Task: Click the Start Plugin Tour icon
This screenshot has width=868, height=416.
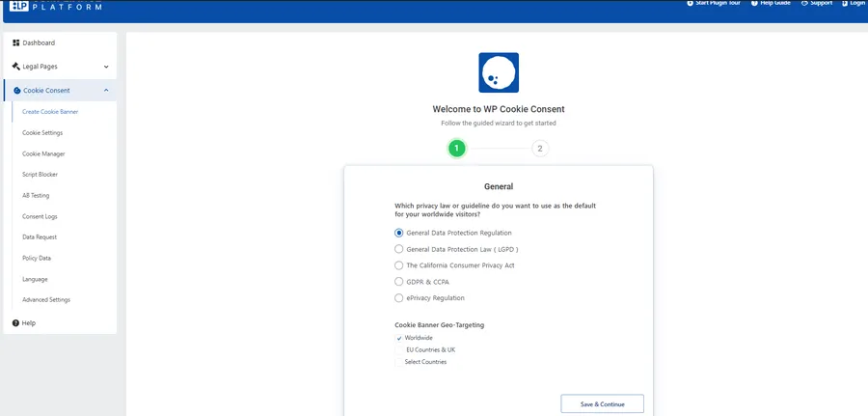Action: (x=690, y=3)
